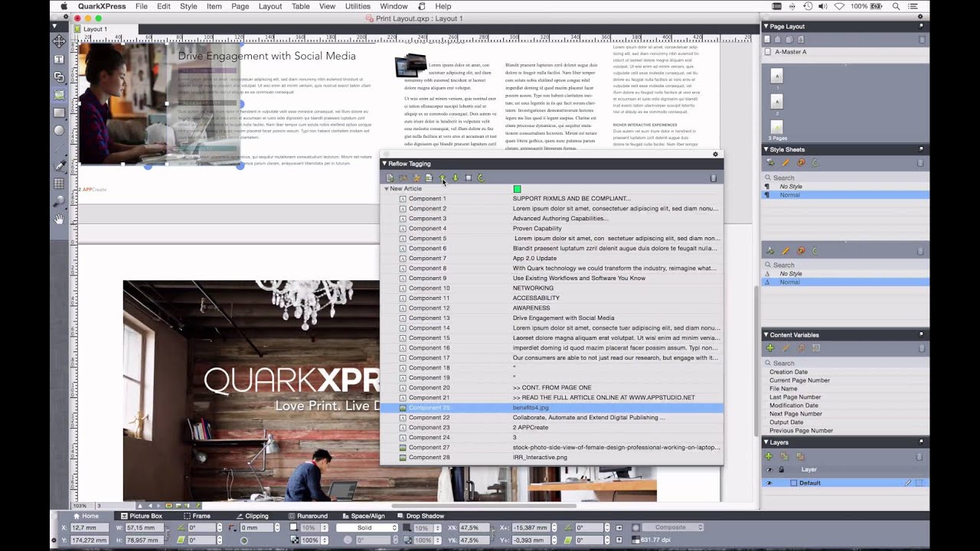
Task: Switch to the Picture Box tab
Action: [x=141, y=516]
